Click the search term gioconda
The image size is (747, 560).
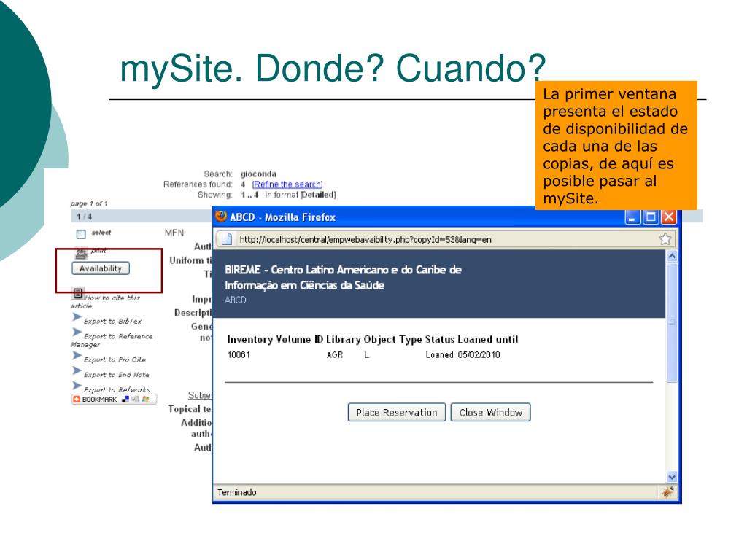(x=258, y=174)
